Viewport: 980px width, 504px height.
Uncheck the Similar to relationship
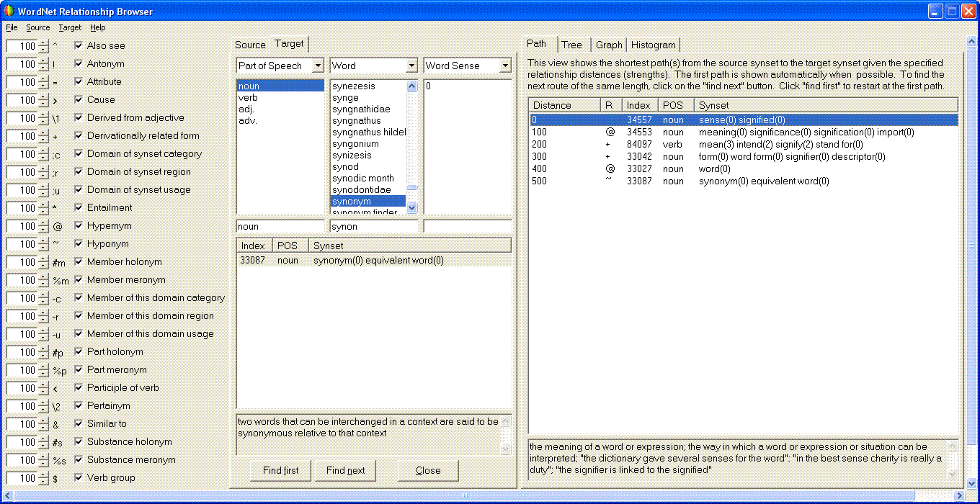point(79,423)
